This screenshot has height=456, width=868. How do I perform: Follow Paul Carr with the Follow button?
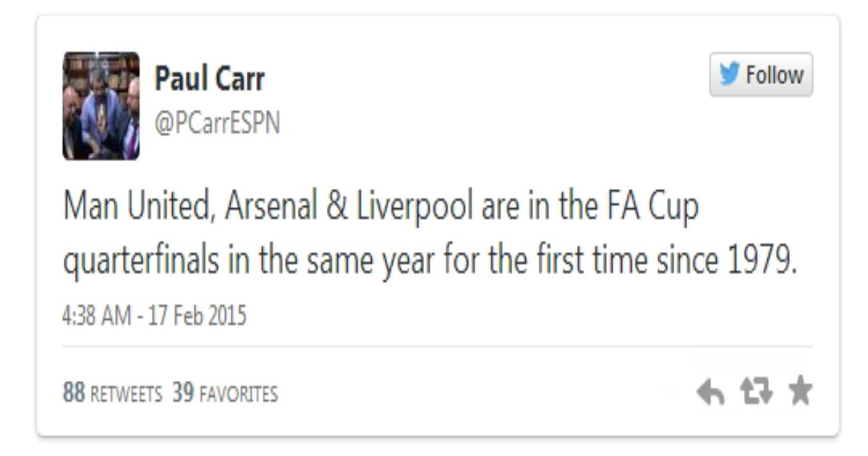click(x=761, y=75)
